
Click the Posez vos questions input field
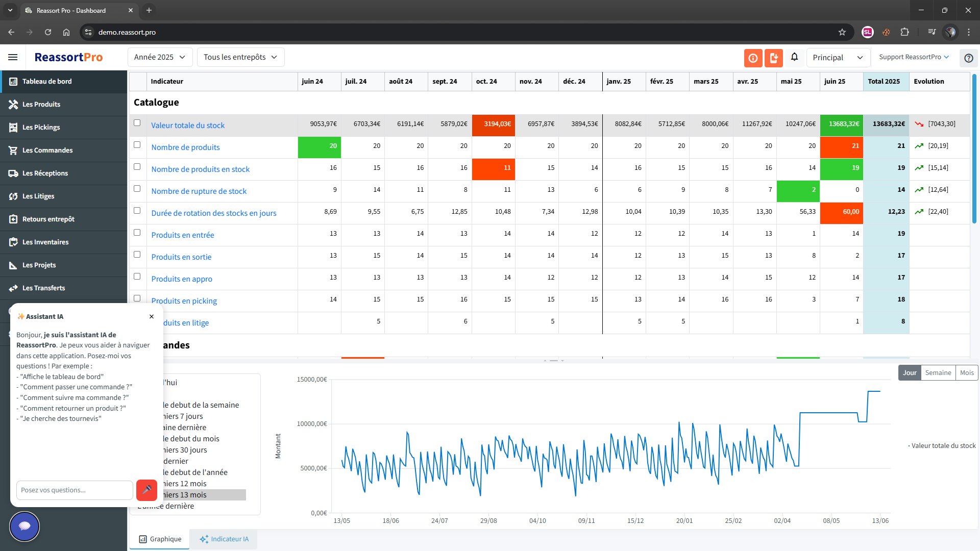[75, 490]
